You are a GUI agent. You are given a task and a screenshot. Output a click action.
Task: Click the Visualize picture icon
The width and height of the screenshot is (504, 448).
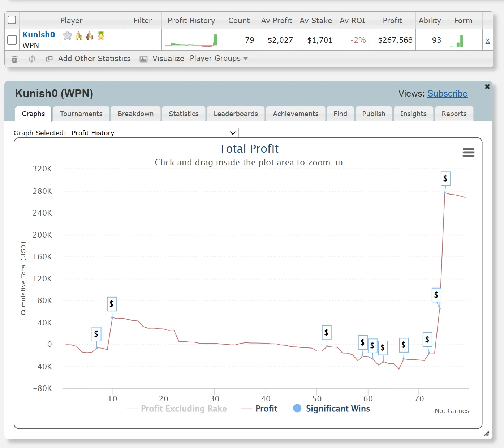[143, 59]
